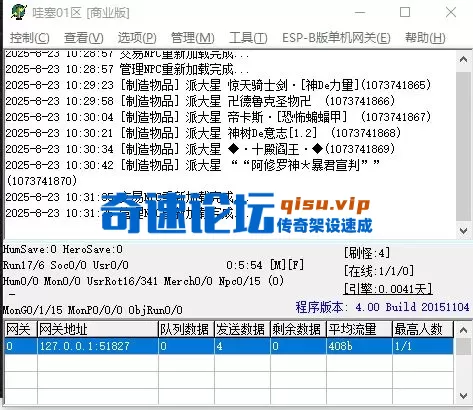
Task: Click the 程序版本 4.00 Build text
Action: point(382,307)
